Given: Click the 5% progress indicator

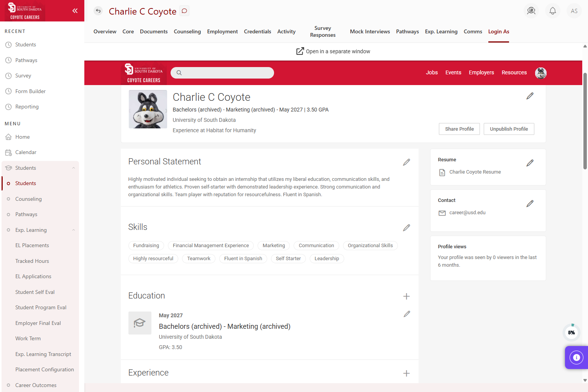Looking at the screenshot, I should [x=572, y=332].
